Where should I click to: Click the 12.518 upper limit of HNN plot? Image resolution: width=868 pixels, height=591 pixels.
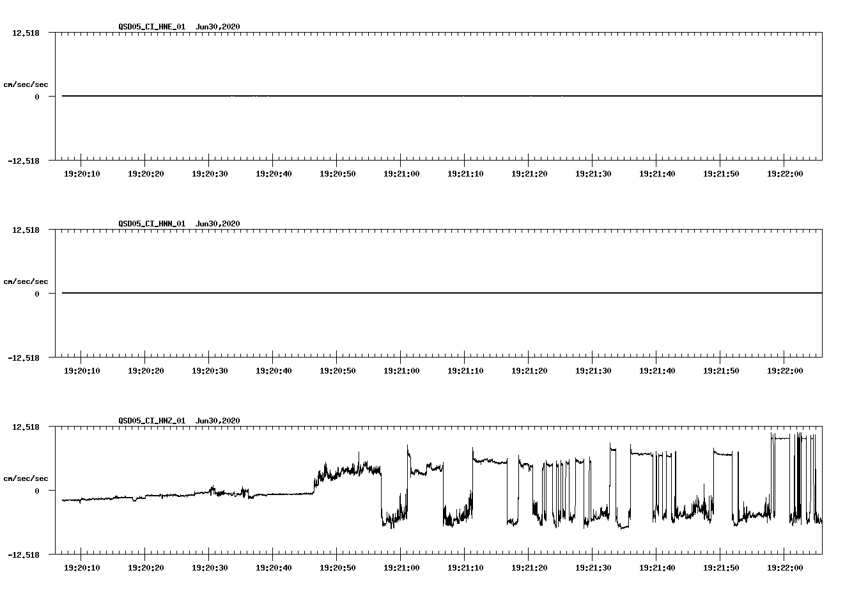coord(26,230)
